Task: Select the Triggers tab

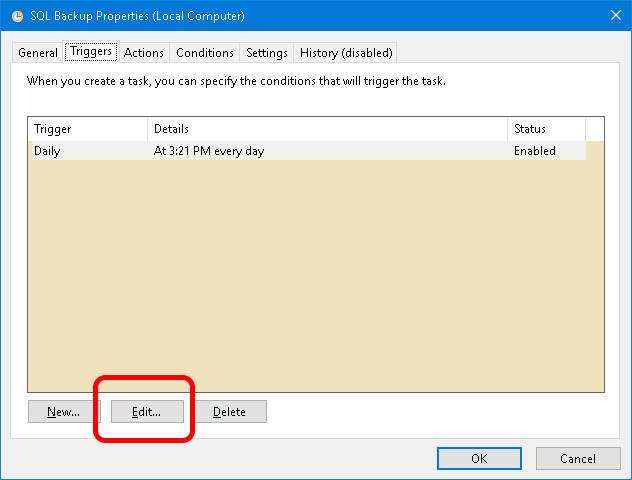Action: click(x=91, y=52)
